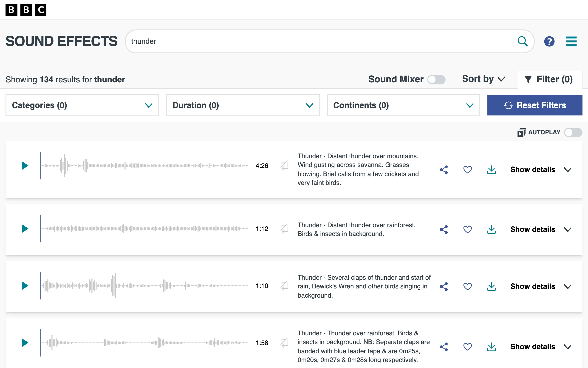Share the Distant thunder over mountains sound
The width and height of the screenshot is (588, 368).
click(x=444, y=170)
